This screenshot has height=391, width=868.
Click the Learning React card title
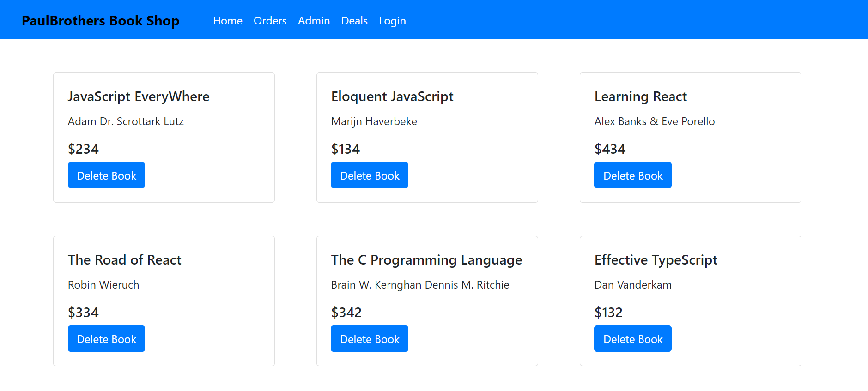point(641,96)
